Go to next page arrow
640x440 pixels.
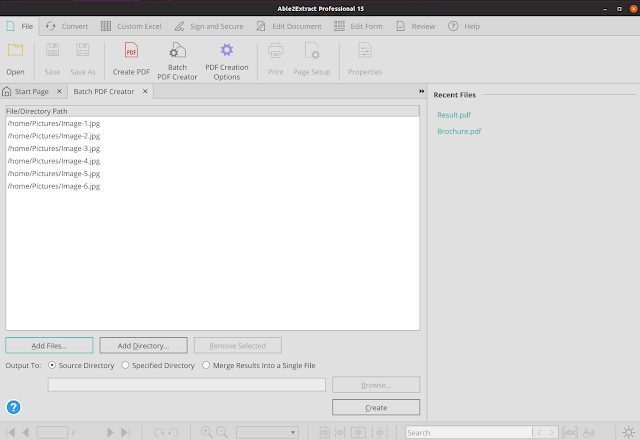[x=110, y=432]
